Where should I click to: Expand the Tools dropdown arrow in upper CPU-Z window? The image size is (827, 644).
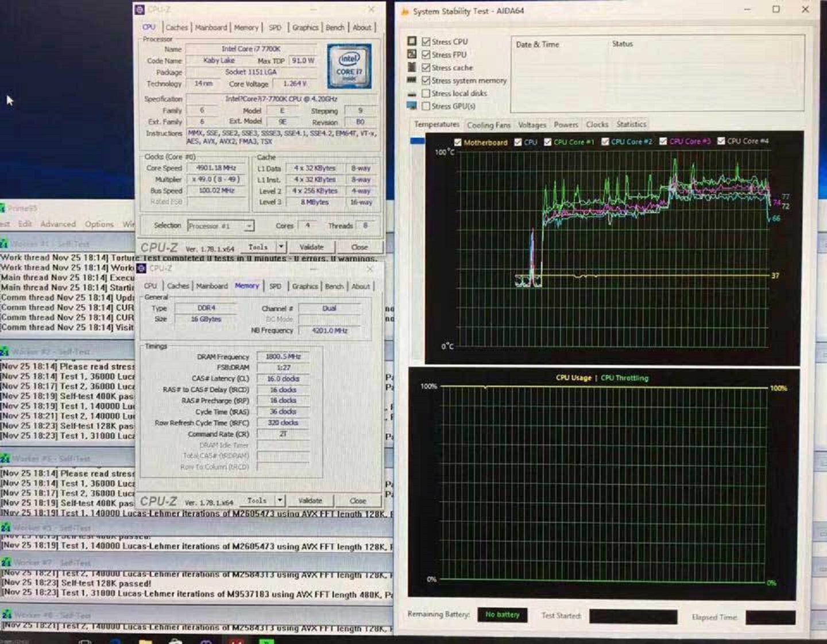tap(281, 247)
